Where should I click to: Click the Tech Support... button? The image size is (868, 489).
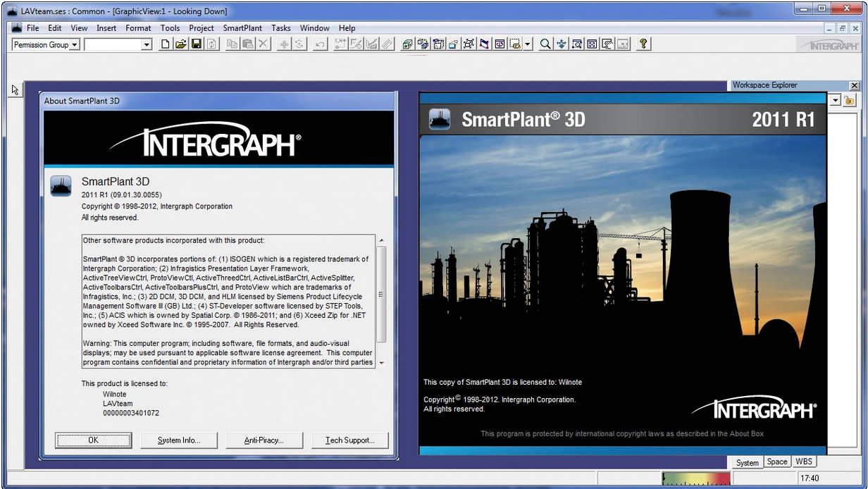click(x=350, y=440)
